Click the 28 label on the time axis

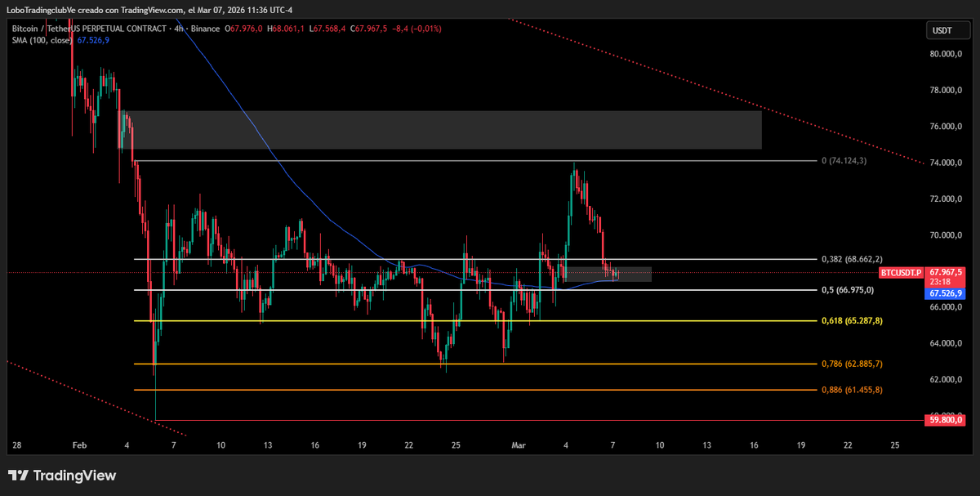point(16,445)
